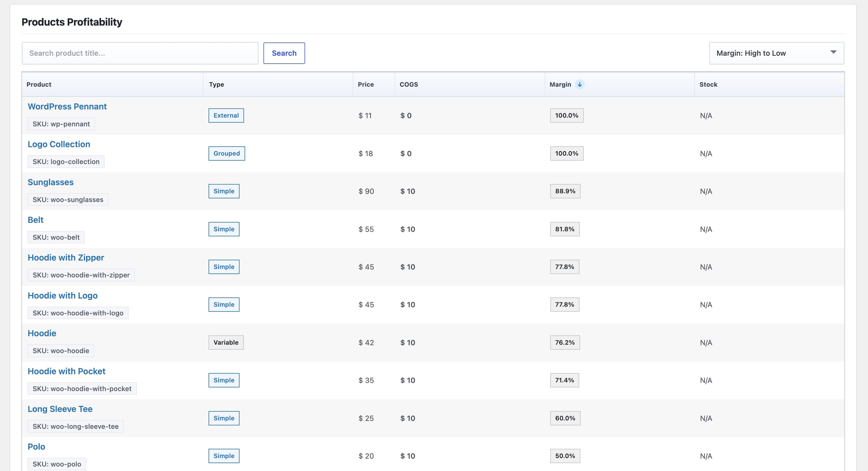Screen dimensions: 868x471
Task: Click the Variable type badge
Action: 226,343
